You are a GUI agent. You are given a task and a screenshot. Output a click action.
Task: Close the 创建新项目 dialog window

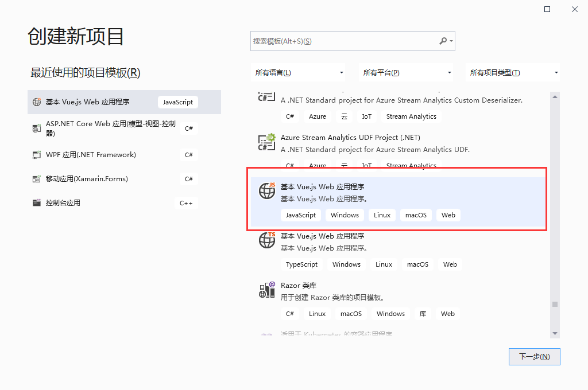[574, 9]
